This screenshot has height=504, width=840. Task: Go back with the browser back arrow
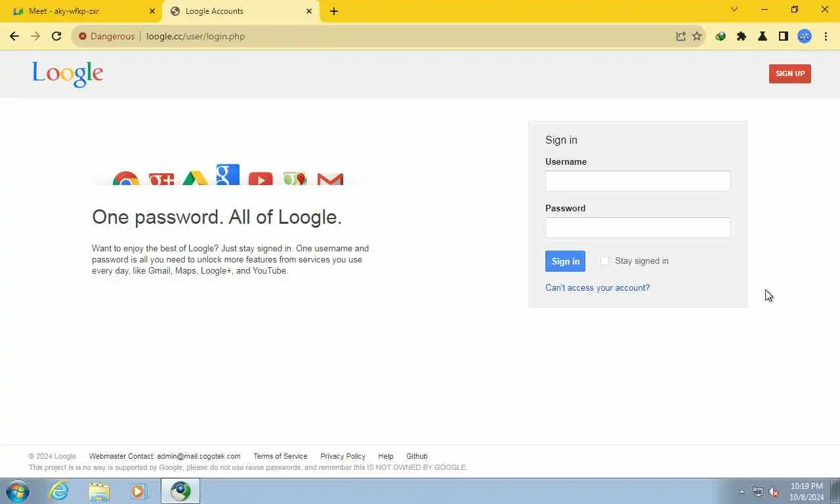coord(14,37)
